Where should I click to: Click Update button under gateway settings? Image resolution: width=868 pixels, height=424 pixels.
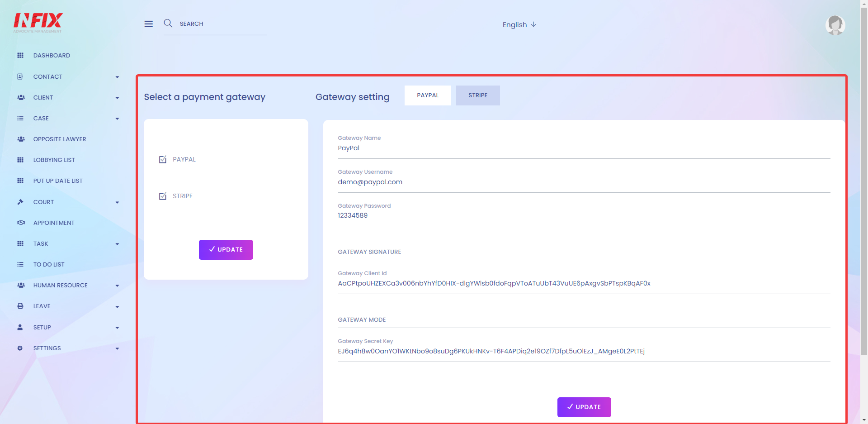tap(584, 407)
